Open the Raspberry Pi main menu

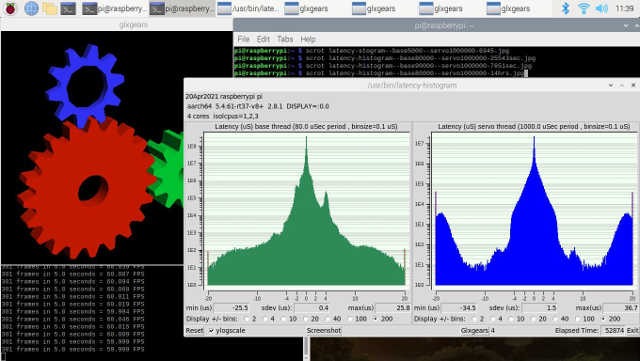click(x=10, y=8)
